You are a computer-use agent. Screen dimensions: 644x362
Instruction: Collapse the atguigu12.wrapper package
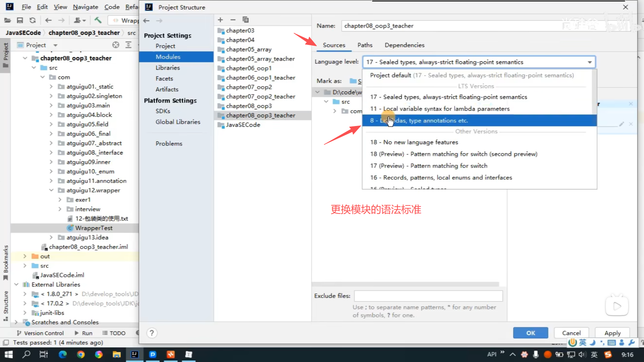point(51,190)
